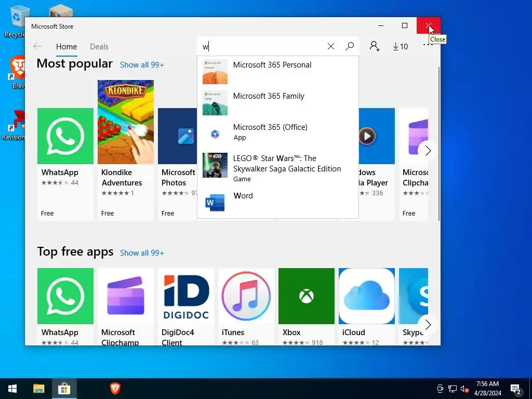This screenshot has width=532, height=399.
Task: Open File Explorer from the taskbar
Action: tap(38, 389)
